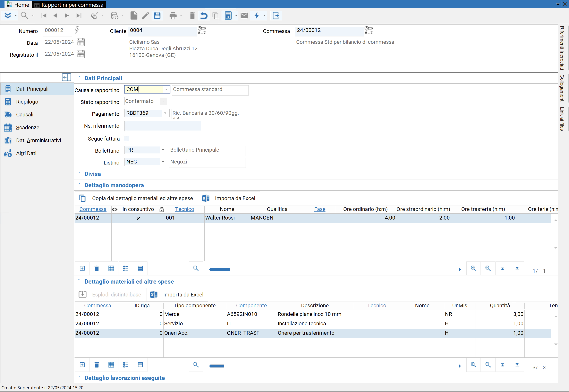Click the Save floppy disk icon
The height and width of the screenshot is (392, 569).
point(157,16)
